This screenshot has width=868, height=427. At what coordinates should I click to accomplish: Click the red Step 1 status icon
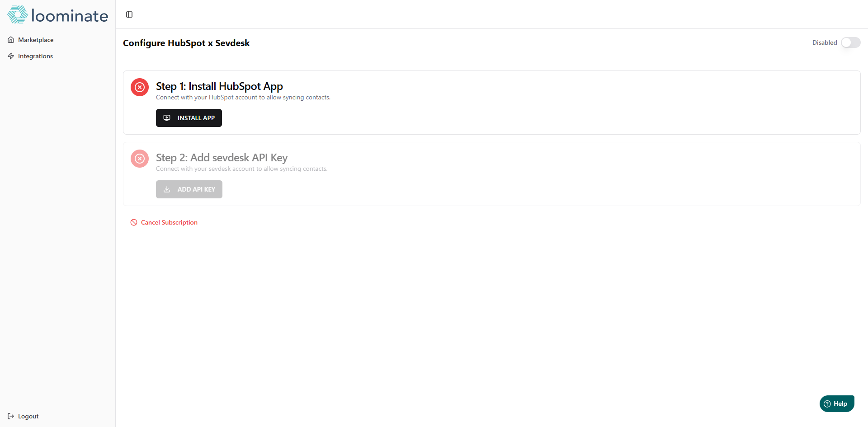(140, 87)
